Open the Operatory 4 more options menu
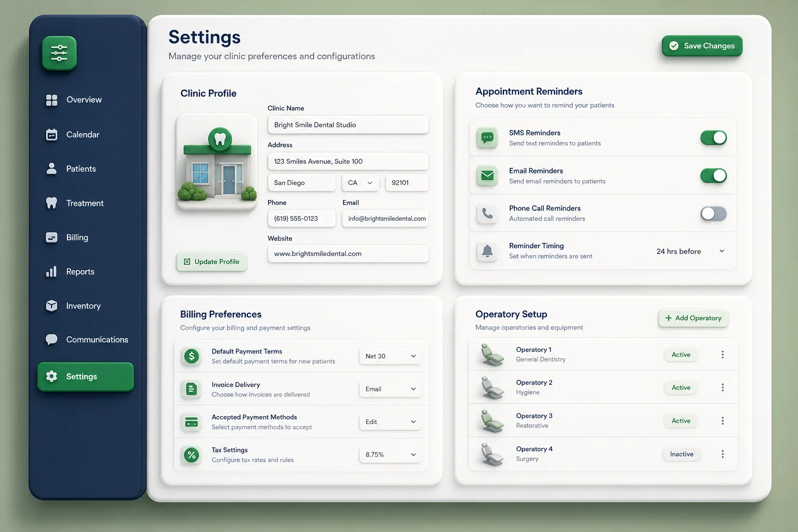The height and width of the screenshot is (532, 798). [722, 454]
